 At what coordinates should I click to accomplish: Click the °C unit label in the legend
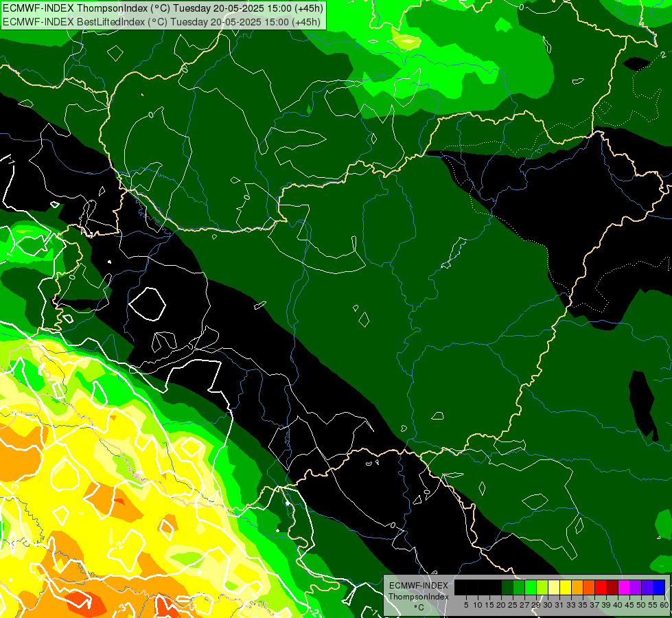coord(419,608)
